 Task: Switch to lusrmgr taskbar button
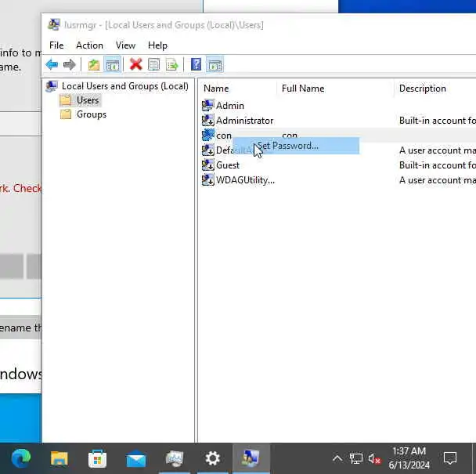251,458
